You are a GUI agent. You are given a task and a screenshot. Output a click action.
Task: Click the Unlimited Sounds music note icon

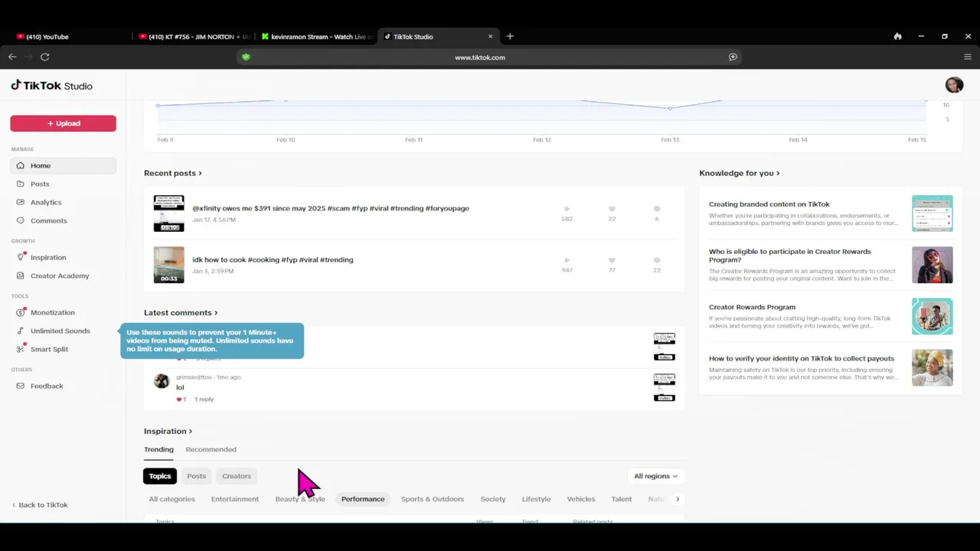(x=21, y=331)
